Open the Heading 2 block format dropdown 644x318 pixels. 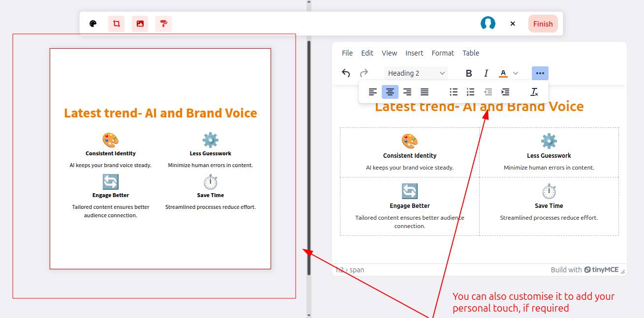416,73
